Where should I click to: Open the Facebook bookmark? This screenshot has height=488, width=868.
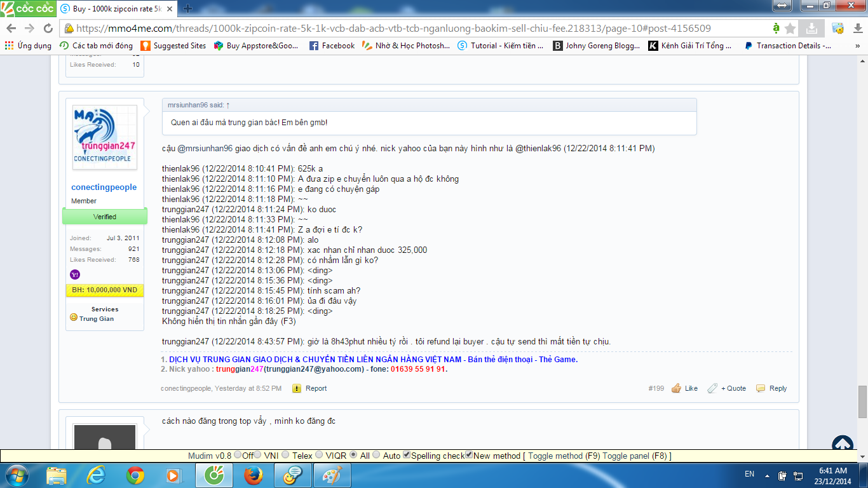tap(332, 46)
